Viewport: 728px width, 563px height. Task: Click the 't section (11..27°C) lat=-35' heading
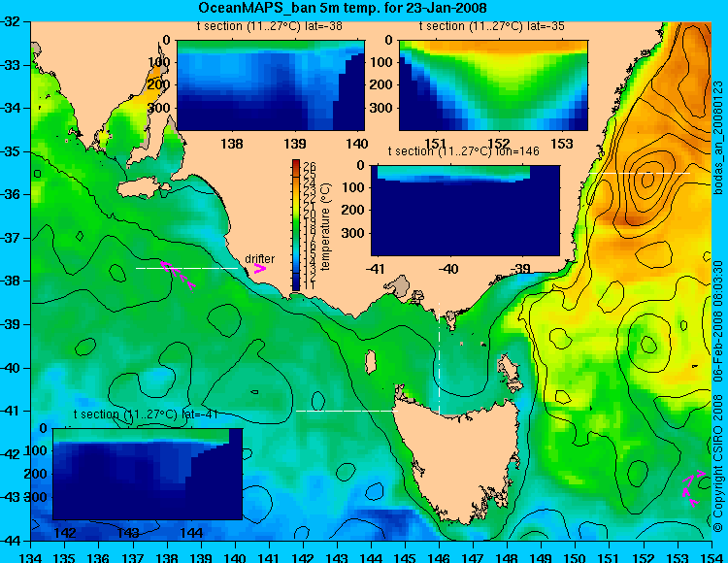(x=492, y=26)
